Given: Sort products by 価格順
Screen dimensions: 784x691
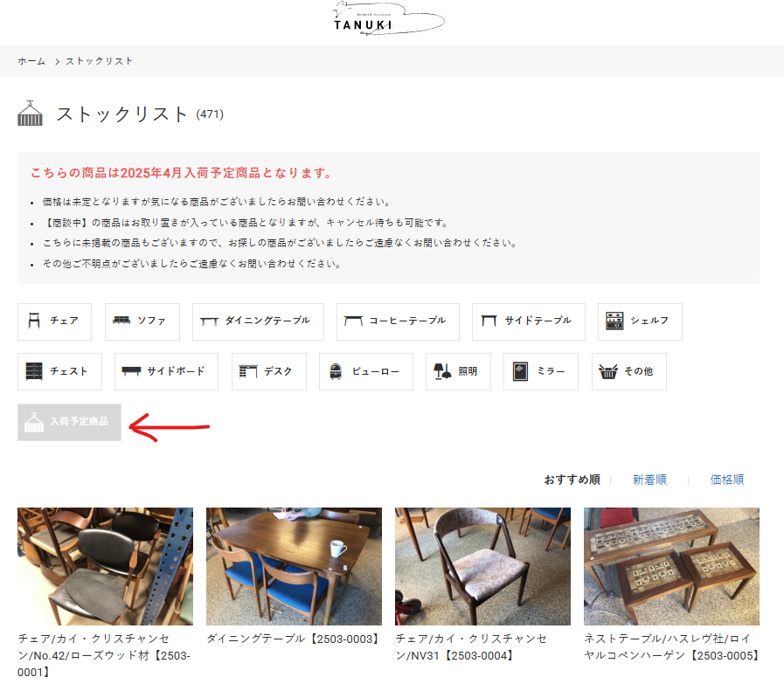Looking at the screenshot, I should pyautogui.click(x=727, y=480).
